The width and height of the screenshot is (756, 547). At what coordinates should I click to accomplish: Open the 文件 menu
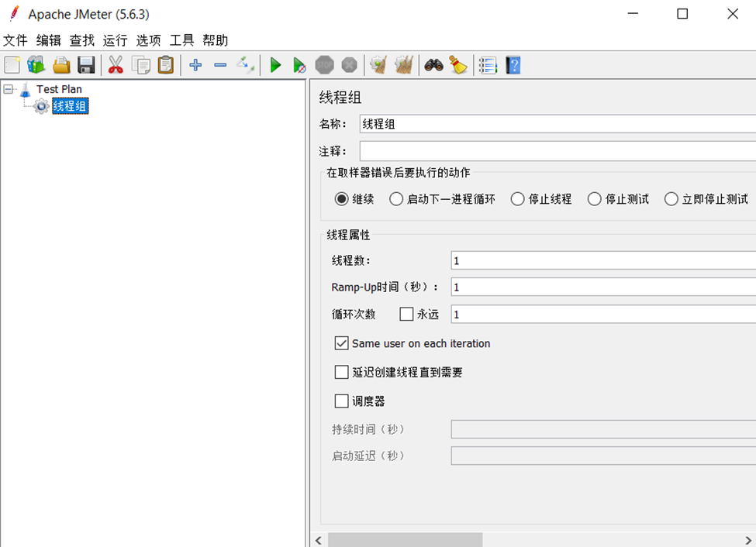point(16,40)
